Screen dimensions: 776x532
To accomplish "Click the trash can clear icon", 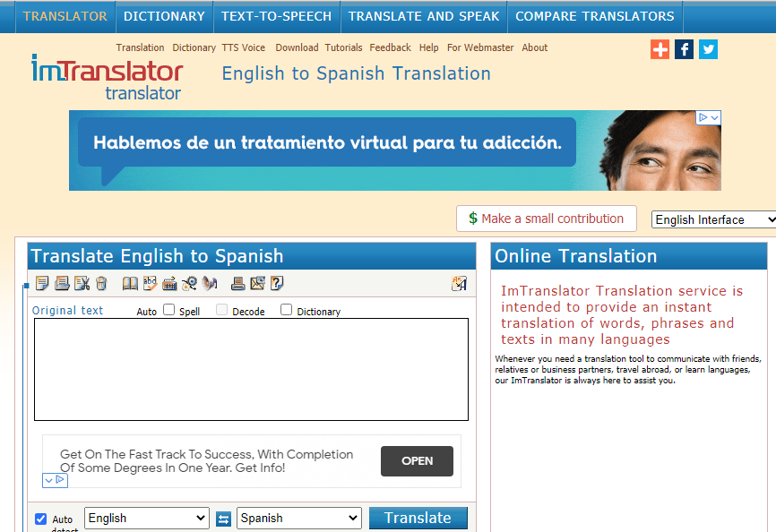I will [101, 284].
